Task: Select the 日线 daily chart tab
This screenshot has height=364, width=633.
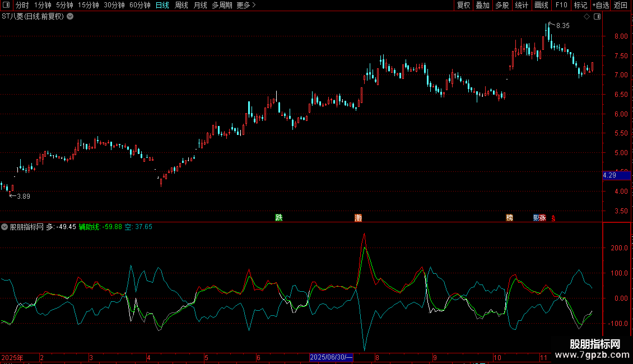Action: (162, 5)
